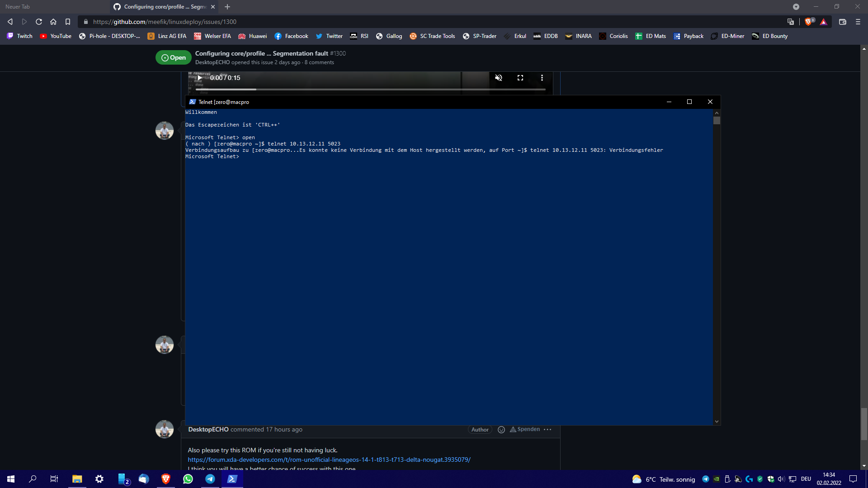Open YouTube from the bookmarks bar
Screen dimensions: 868x488
point(55,36)
